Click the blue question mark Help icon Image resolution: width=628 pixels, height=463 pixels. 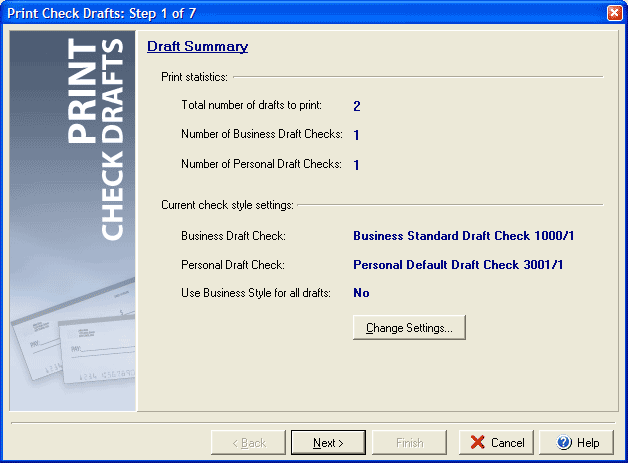[x=564, y=442]
